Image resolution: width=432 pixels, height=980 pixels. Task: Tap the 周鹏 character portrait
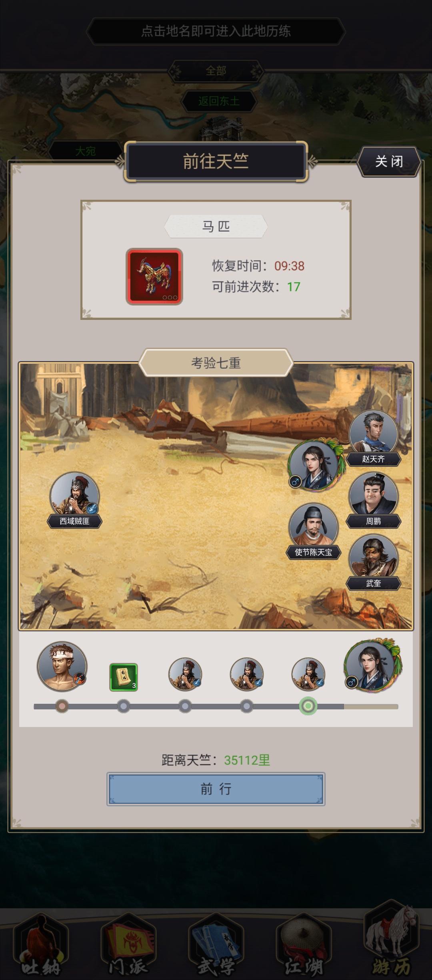click(x=373, y=496)
